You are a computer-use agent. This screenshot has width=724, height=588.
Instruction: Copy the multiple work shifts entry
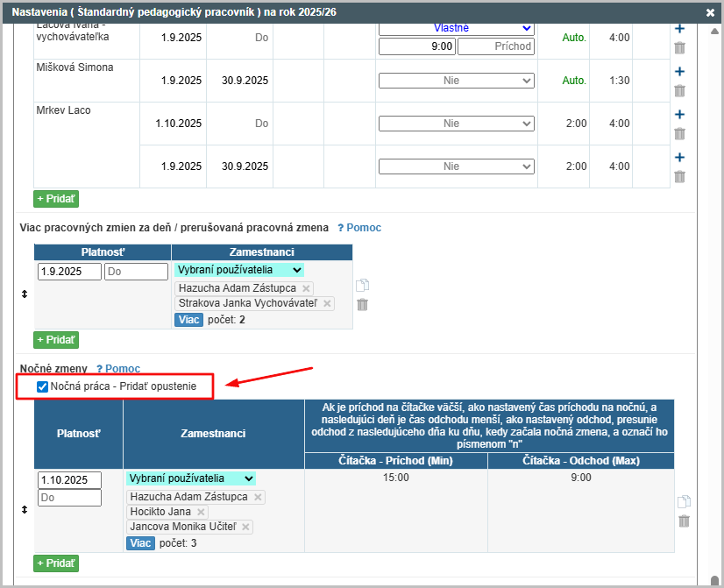click(x=363, y=286)
